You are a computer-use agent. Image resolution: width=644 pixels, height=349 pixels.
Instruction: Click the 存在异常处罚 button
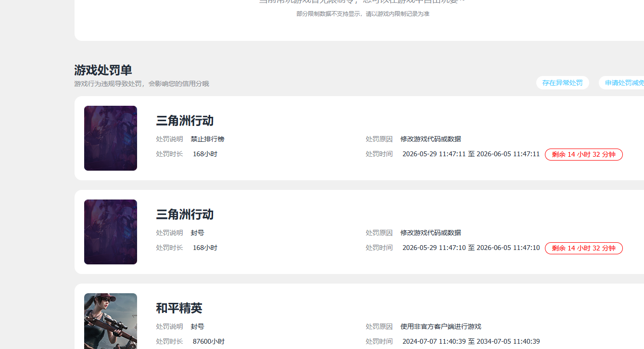click(x=562, y=83)
